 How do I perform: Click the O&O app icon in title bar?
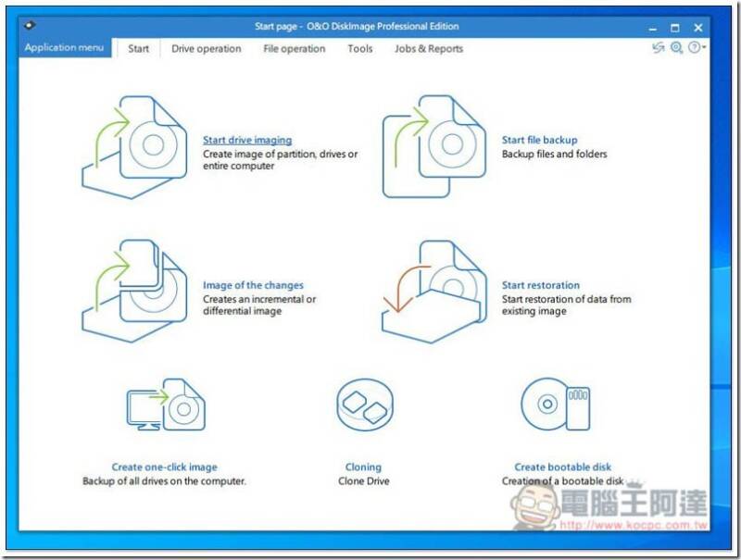point(30,26)
